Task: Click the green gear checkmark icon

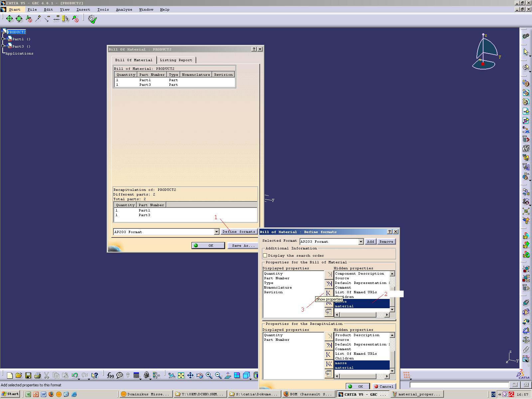Action: coord(92,19)
